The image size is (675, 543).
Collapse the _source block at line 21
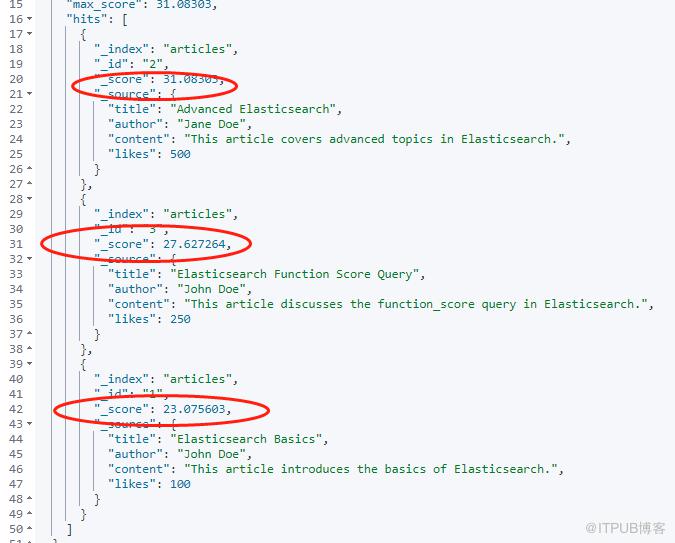tap(29, 93)
